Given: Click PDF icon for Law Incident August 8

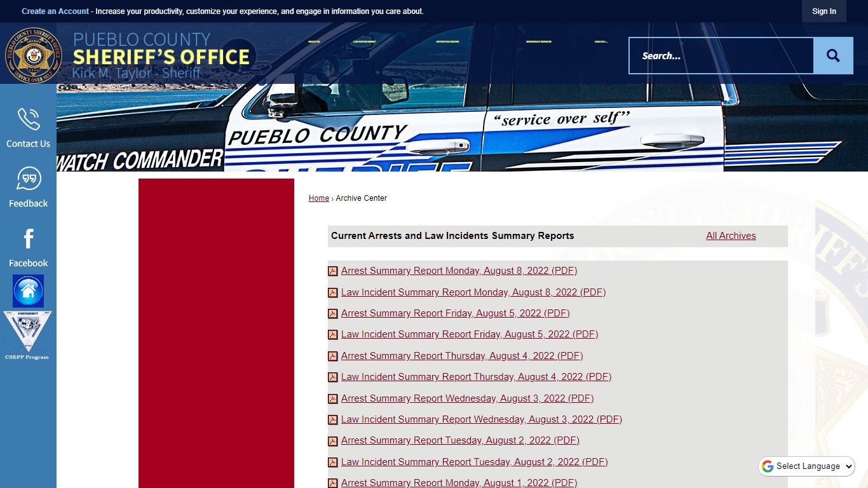Looking at the screenshot, I should coord(333,293).
